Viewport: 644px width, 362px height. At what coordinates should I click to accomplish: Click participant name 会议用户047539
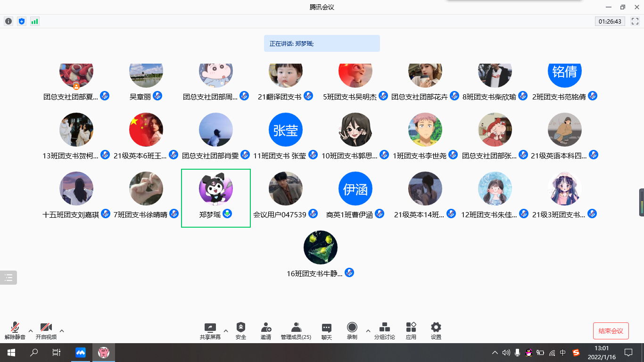[280, 214]
